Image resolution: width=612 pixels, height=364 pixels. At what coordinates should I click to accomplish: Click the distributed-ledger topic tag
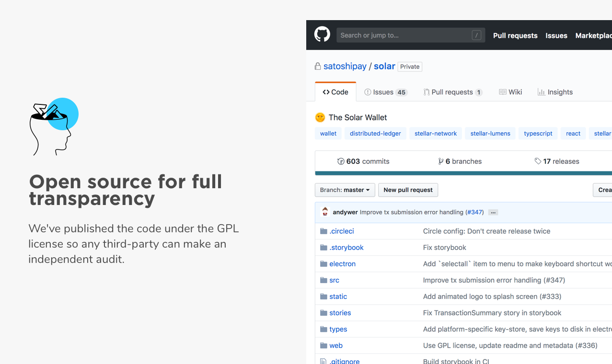(x=375, y=134)
